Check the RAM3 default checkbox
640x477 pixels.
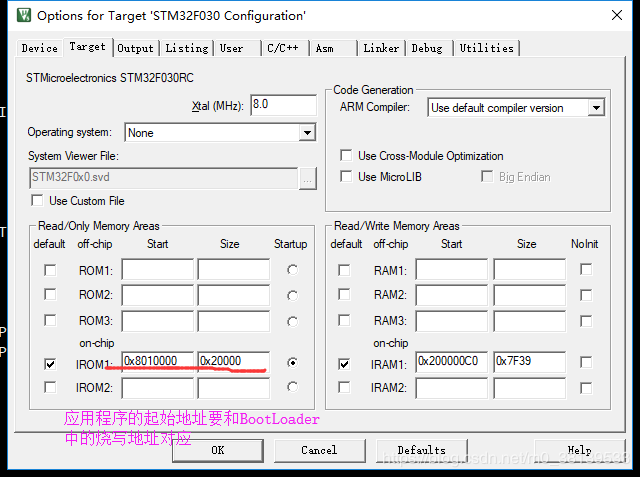[344, 320]
